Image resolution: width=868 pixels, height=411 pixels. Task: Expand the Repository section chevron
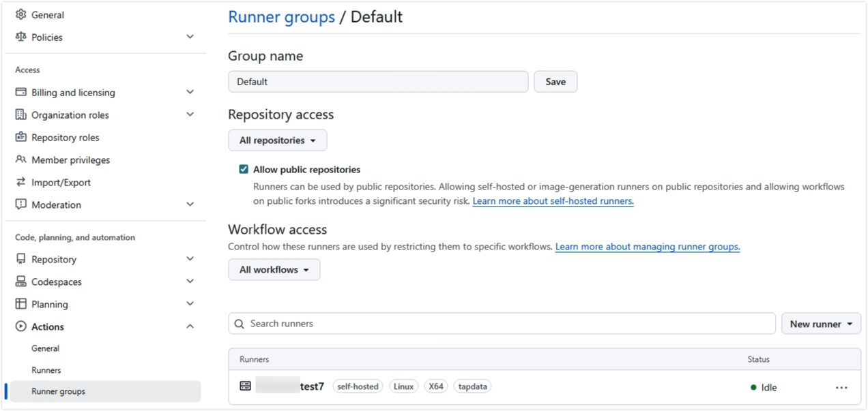tap(190, 259)
